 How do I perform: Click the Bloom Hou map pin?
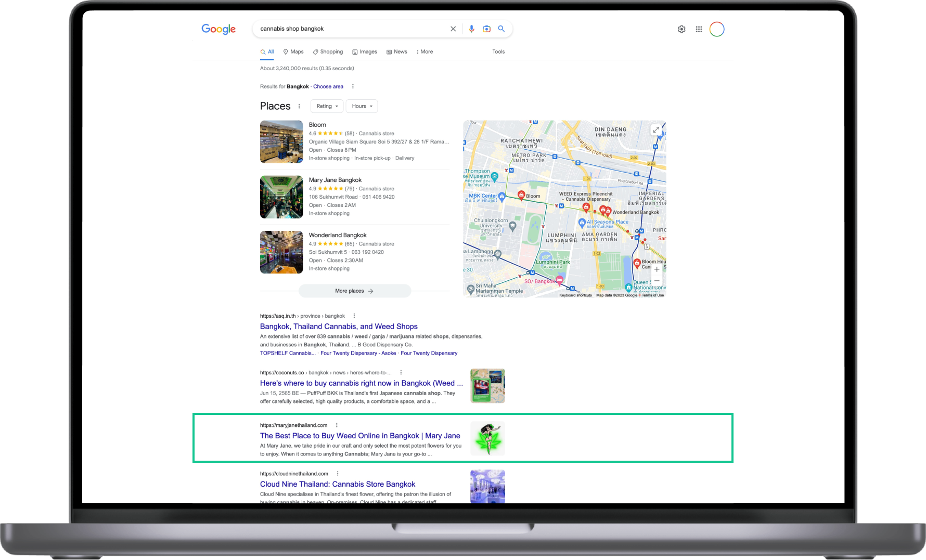click(637, 263)
